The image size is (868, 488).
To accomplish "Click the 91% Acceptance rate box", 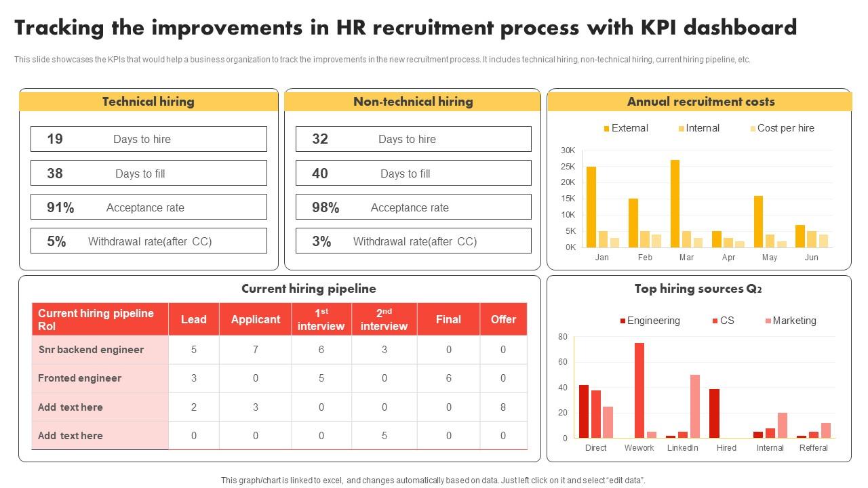I will [x=149, y=207].
